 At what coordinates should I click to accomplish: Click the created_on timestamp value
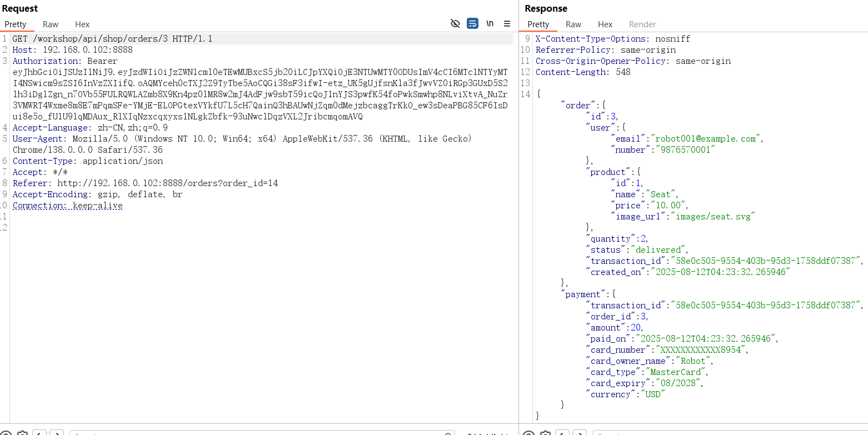click(720, 272)
